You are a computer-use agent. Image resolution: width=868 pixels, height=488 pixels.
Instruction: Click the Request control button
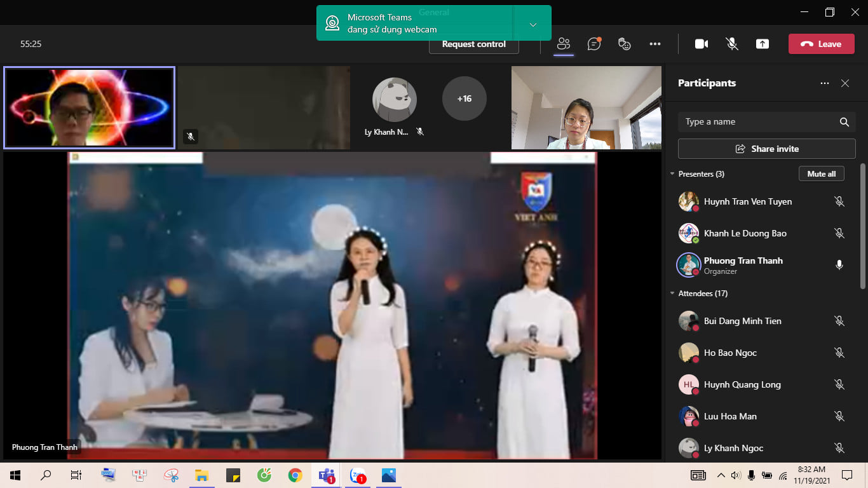(474, 44)
